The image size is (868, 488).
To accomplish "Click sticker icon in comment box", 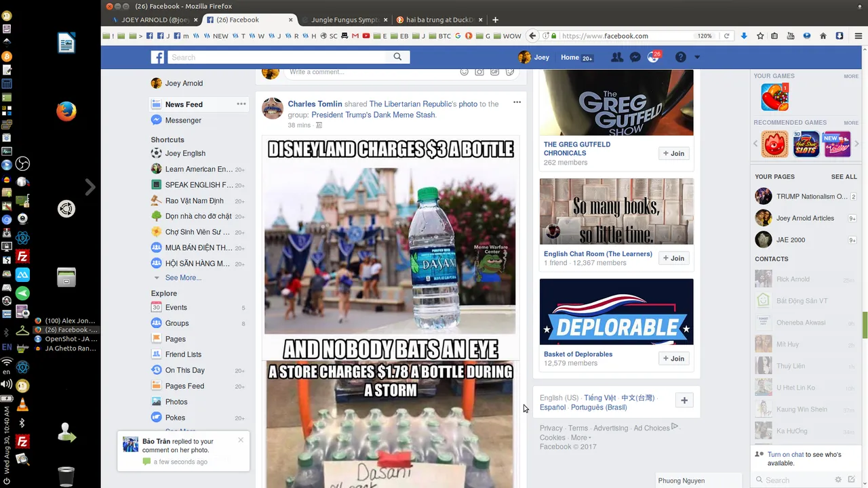I will point(510,72).
